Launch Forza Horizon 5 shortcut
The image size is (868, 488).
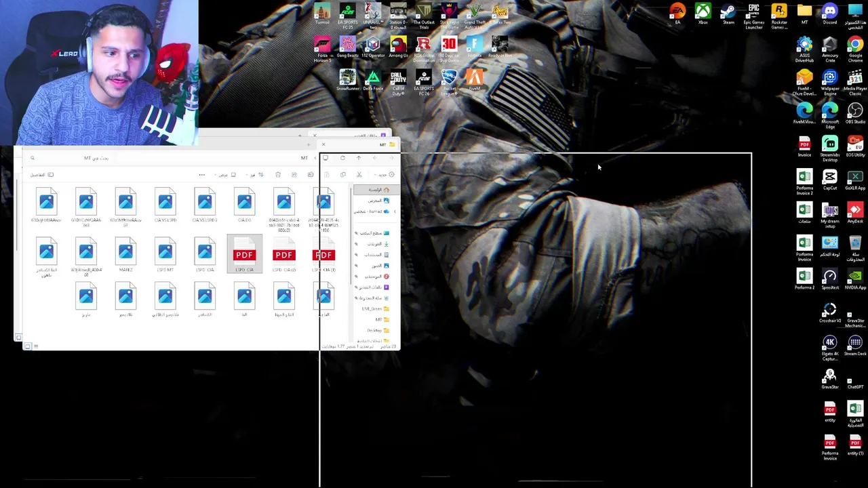(322, 49)
